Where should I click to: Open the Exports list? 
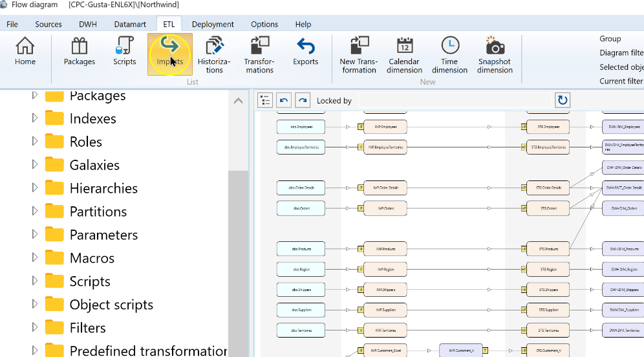click(x=305, y=52)
